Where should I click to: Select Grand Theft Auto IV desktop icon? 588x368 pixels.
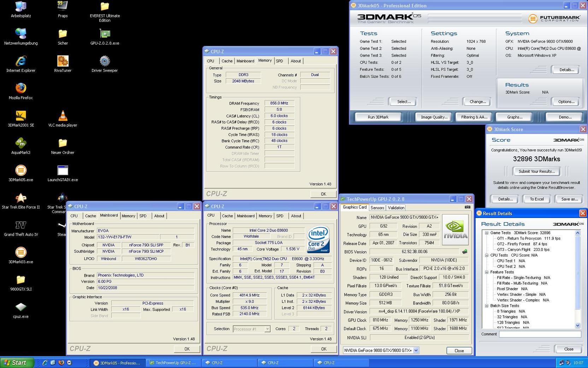click(x=21, y=228)
